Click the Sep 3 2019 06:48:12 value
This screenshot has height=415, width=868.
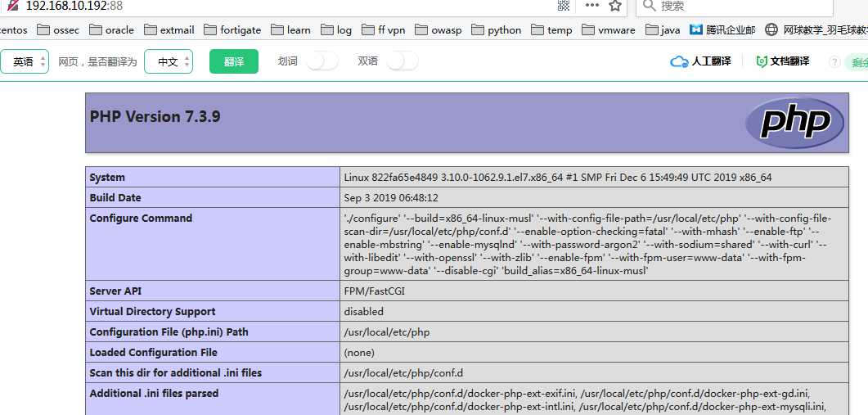pyautogui.click(x=391, y=198)
